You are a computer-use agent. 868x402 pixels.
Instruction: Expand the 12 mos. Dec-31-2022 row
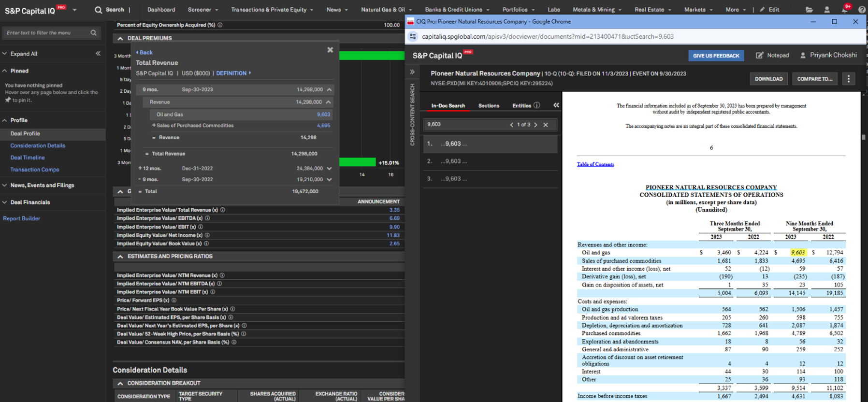click(329, 169)
